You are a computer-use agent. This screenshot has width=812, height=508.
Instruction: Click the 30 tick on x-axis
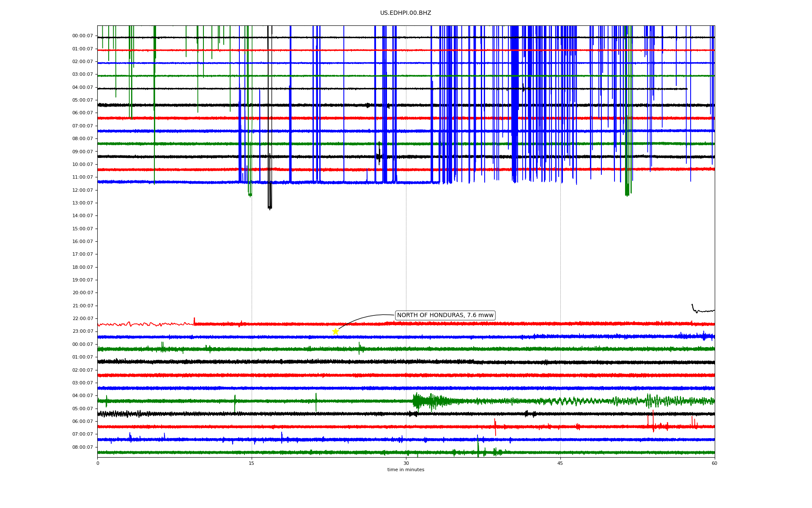[x=406, y=463]
